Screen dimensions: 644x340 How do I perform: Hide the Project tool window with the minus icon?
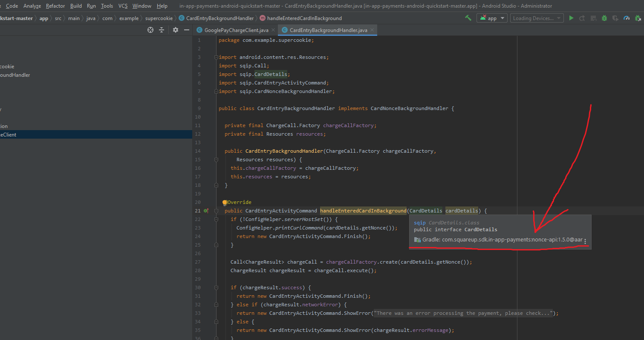point(187,30)
